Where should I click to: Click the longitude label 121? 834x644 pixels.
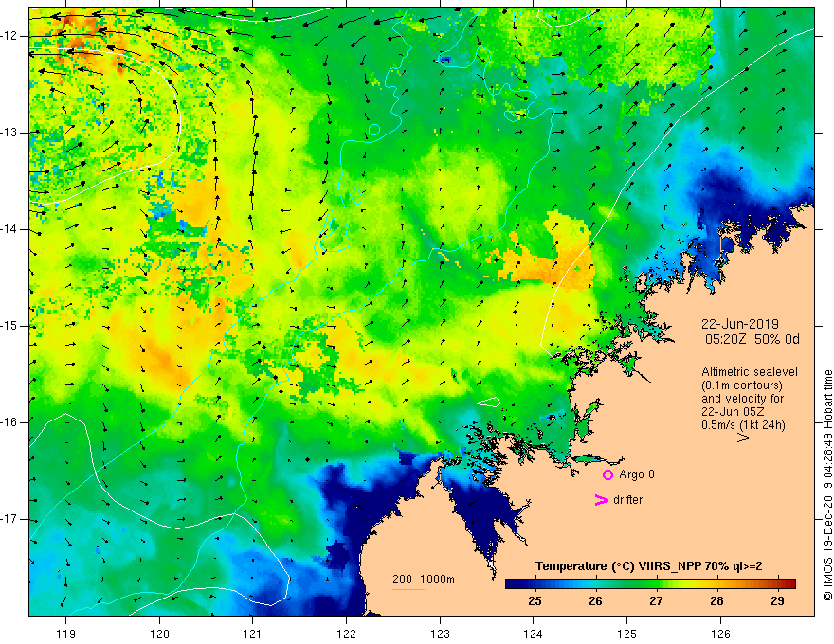pos(253,634)
